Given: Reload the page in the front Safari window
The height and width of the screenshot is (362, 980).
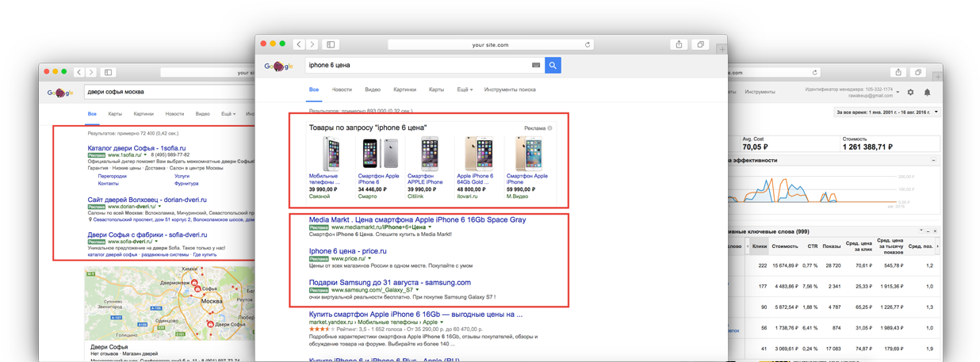Looking at the screenshot, I should (588, 45).
